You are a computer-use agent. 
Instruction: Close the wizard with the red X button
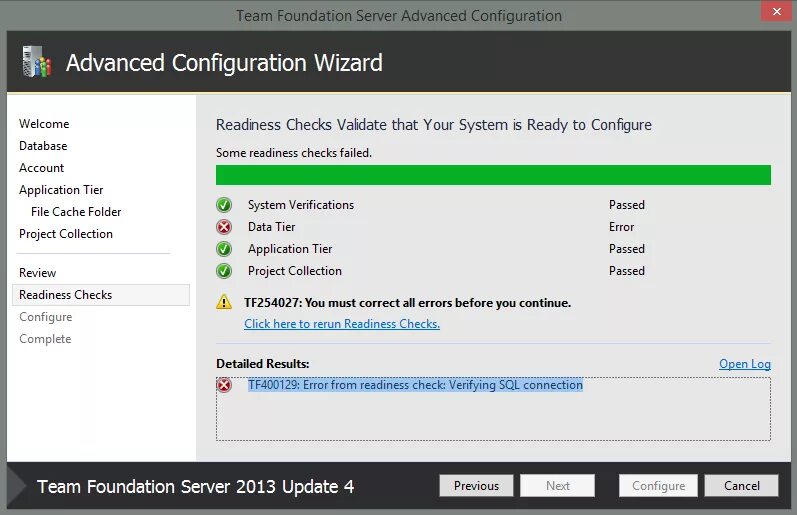point(776,11)
